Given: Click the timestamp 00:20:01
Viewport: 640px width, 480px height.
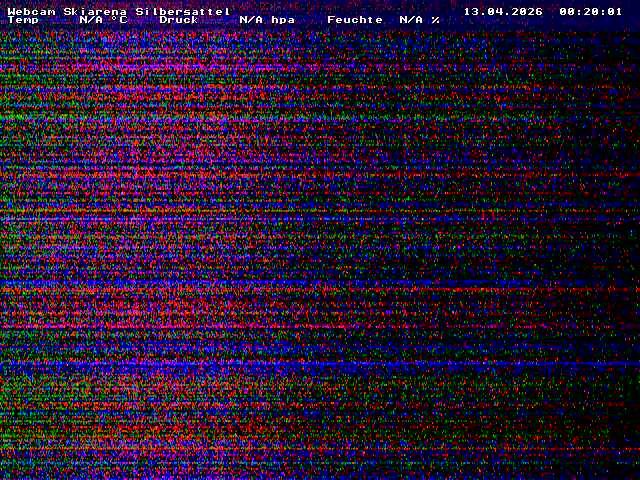Looking at the screenshot, I should point(591,11).
